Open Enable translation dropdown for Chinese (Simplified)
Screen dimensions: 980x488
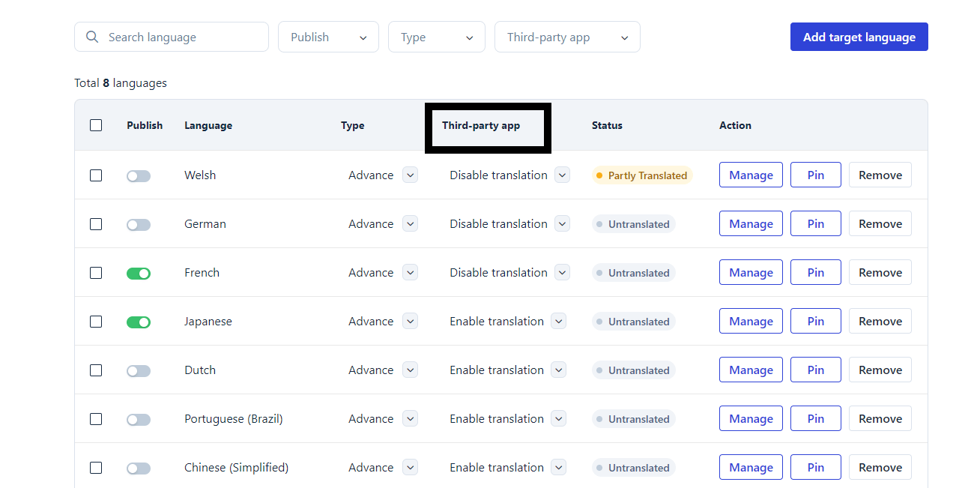pos(558,467)
